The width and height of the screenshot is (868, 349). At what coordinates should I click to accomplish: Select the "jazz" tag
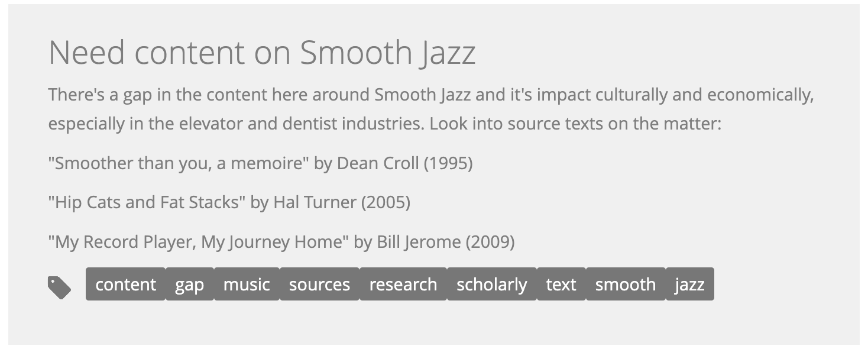coord(690,284)
